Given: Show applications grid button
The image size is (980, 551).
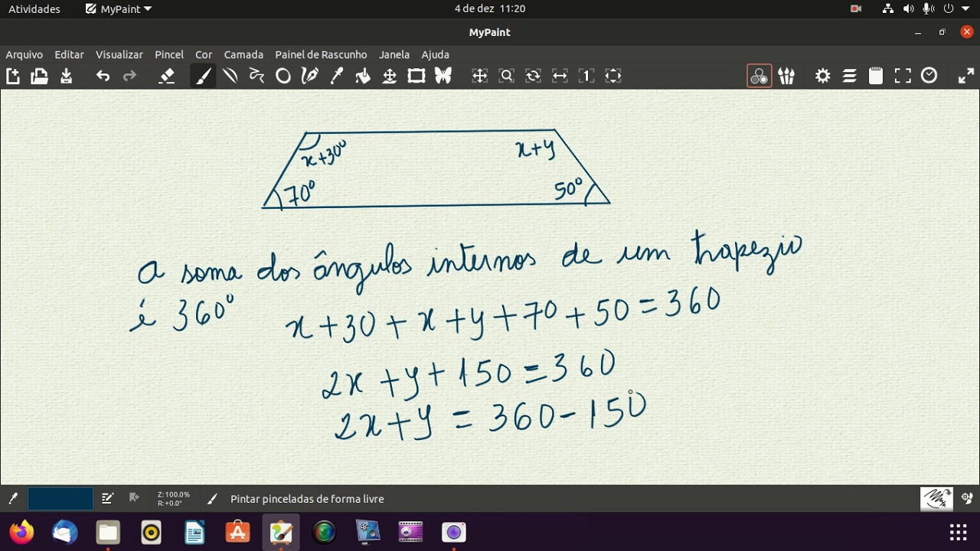Looking at the screenshot, I should coord(958,532).
